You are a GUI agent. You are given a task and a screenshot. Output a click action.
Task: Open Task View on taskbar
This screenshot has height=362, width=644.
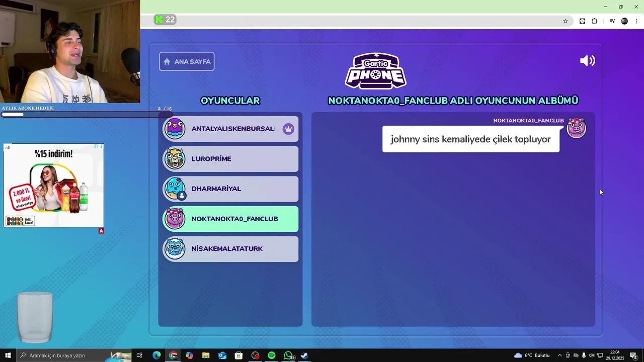point(140,355)
